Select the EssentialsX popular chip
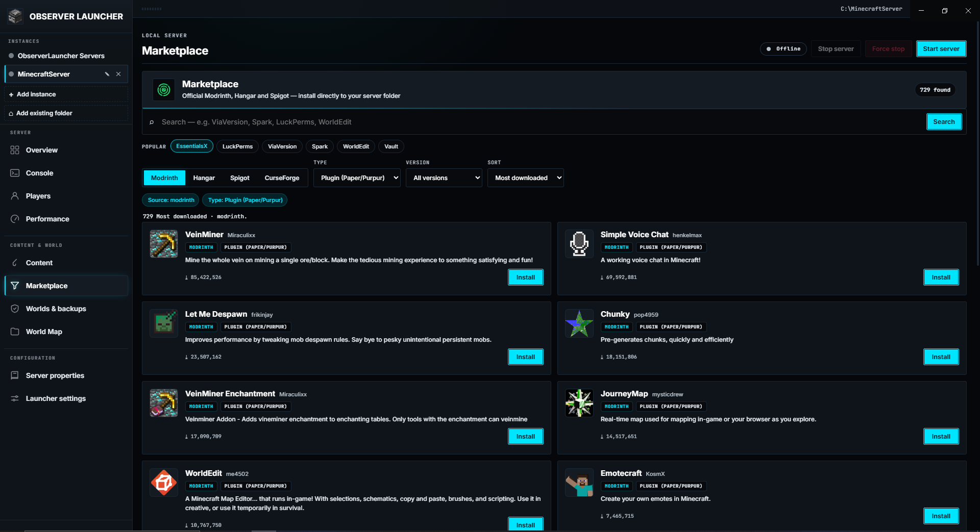980x532 pixels. tap(192, 146)
